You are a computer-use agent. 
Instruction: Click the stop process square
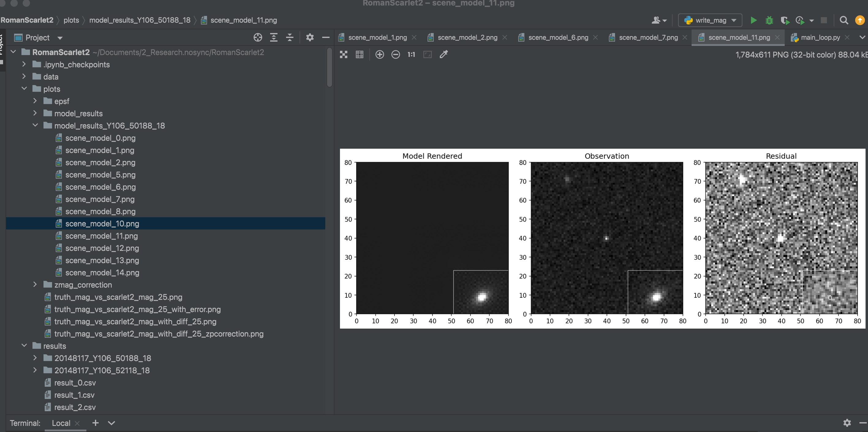pyautogui.click(x=824, y=20)
